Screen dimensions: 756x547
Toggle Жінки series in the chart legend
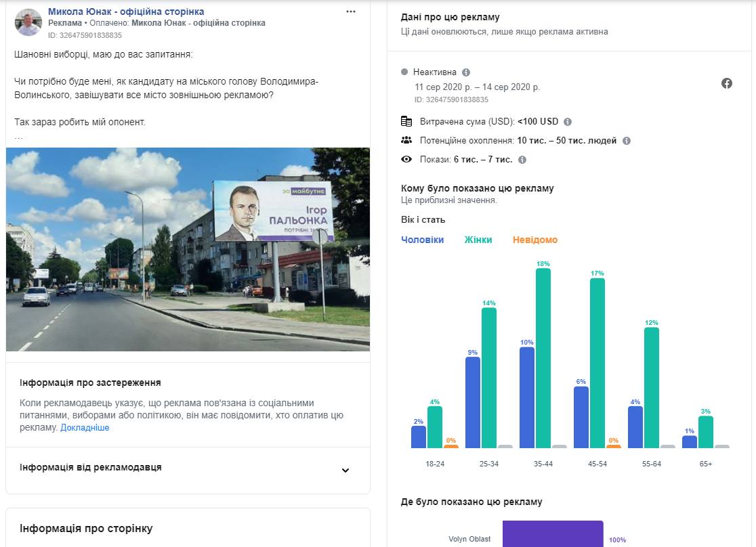(x=478, y=240)
